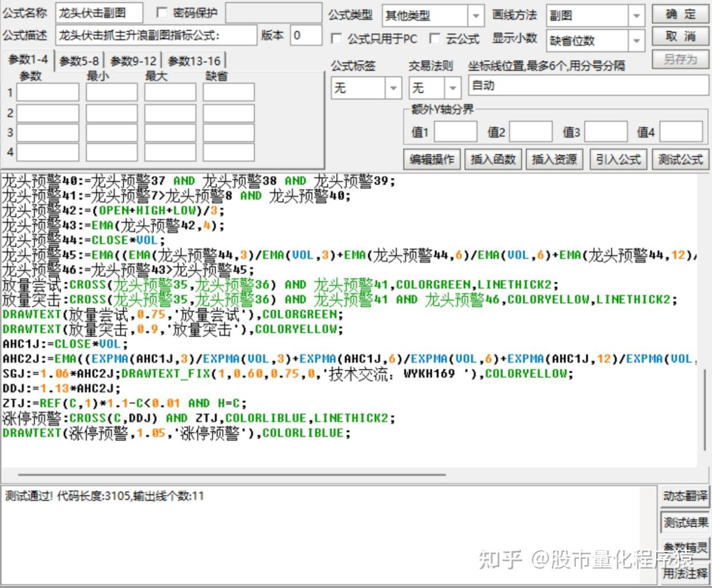Click the 插入函数 button
The width and height of the screenshot is (712, 588).
click(494, 159)
